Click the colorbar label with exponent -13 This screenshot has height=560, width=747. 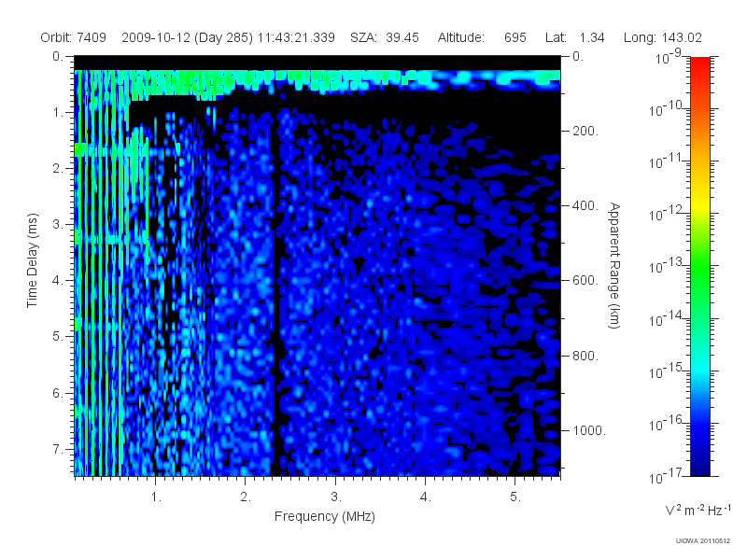[x=667, y=266]
